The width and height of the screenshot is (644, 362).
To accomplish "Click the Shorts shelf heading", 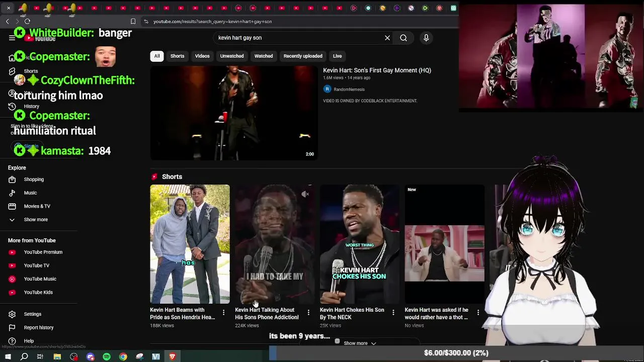I will pyautogui.click(x=172, y=177).
